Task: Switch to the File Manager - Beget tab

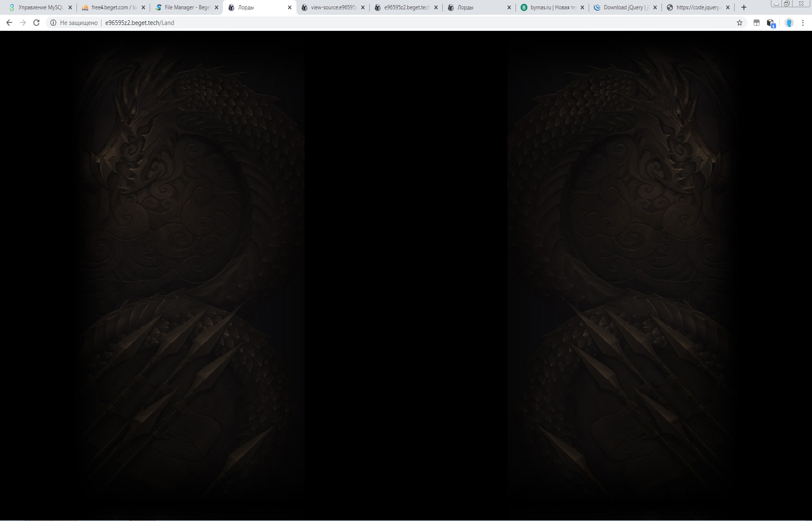Action: (187, 7)
